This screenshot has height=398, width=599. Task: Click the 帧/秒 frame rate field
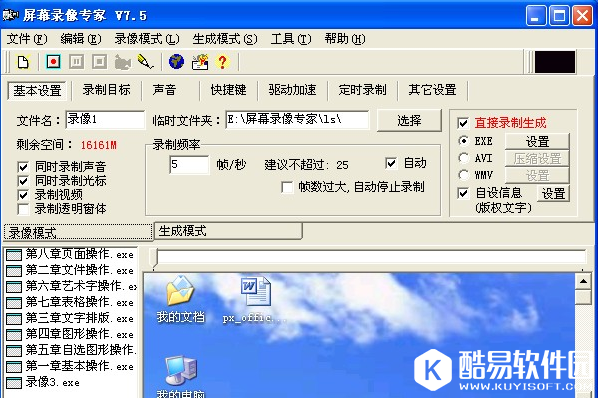tap(189, 165)
